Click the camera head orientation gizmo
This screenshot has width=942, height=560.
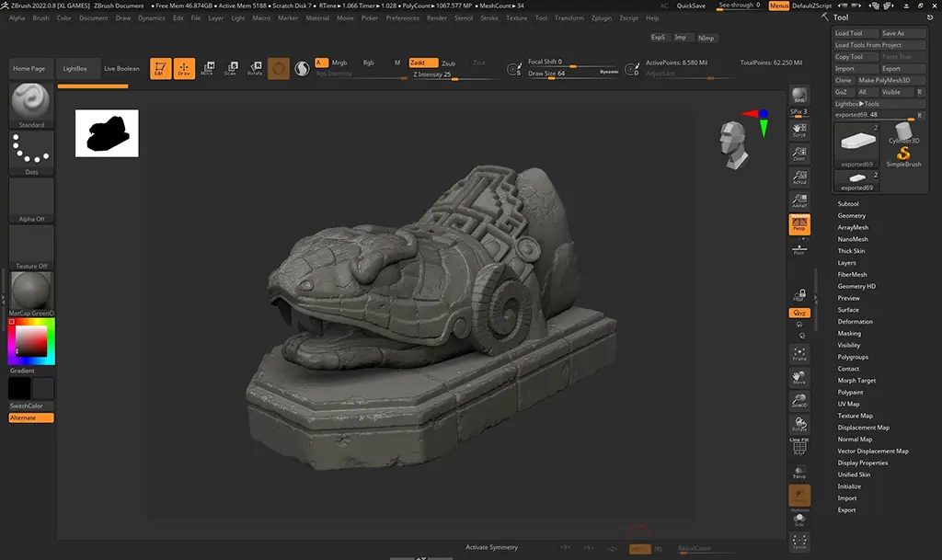[734, 144]
